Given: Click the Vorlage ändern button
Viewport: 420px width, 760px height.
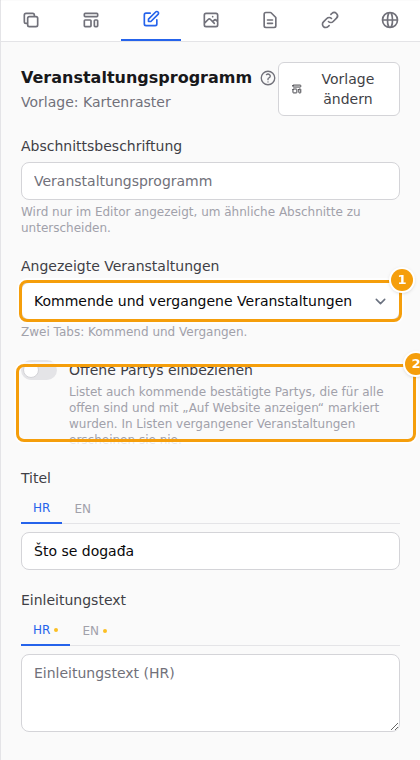Looking at the screenshot, I should 339,89.
